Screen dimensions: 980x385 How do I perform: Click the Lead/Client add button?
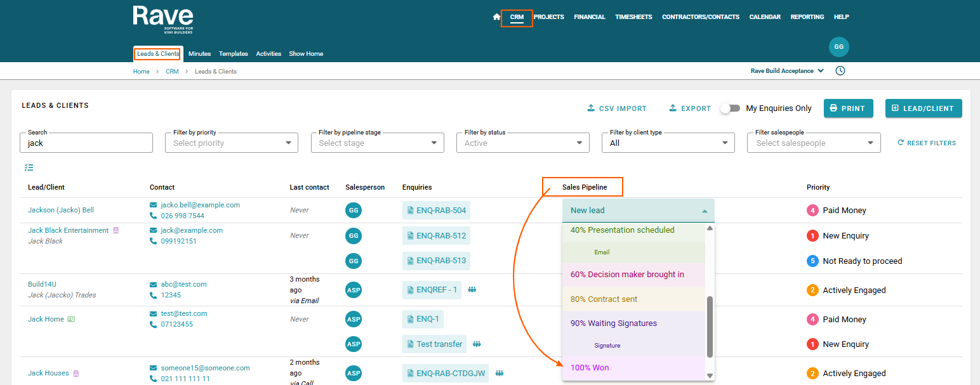(x=924, y=108)
